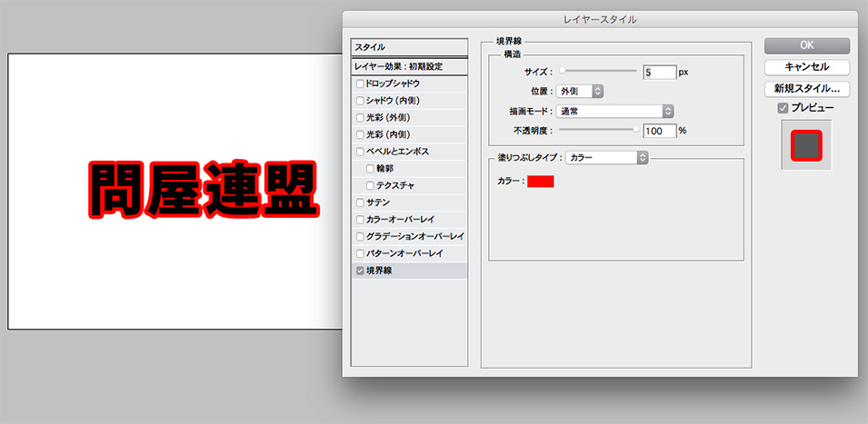Open 輪郭 settings by its label
Image resolution: width=868 pixels, height=424 pixels.
click(384, 168)
